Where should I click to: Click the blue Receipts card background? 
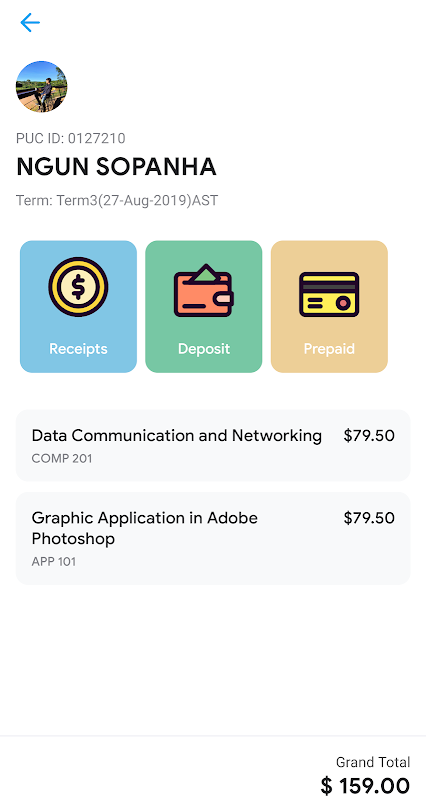(x=78, y=307)
